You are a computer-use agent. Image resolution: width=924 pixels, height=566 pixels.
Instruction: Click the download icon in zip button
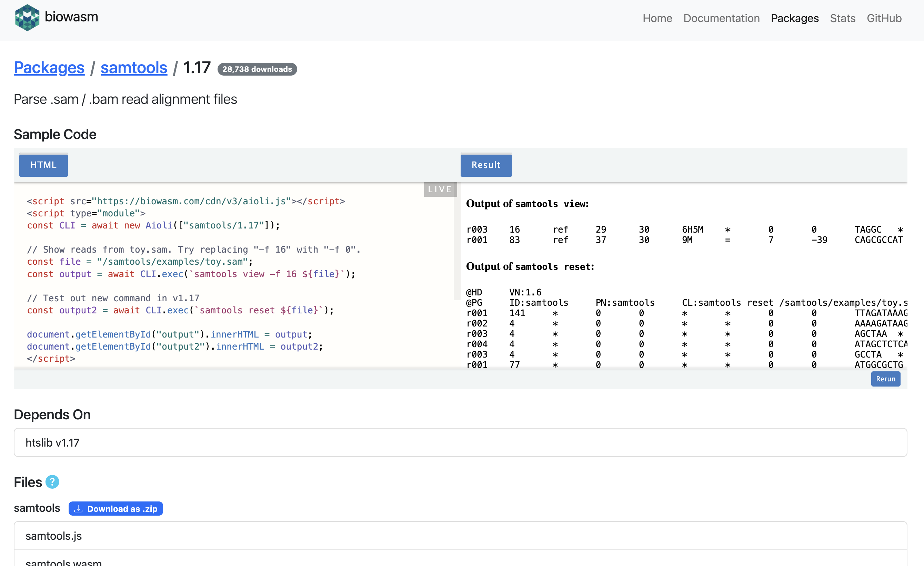pyautogui.click(x=78, y=509)
